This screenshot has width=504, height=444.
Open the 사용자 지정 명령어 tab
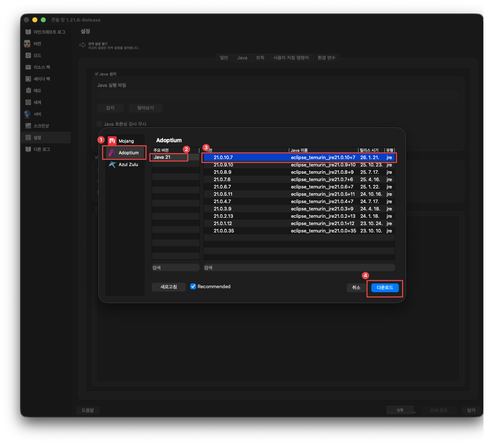[291, 58]
